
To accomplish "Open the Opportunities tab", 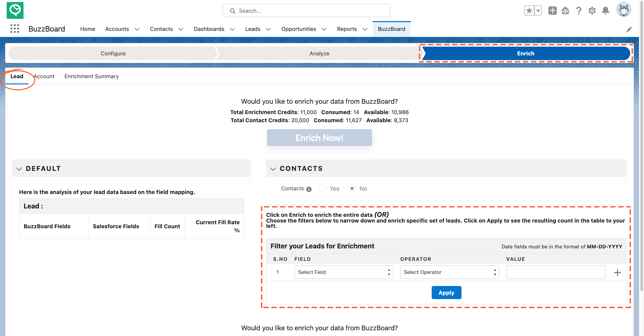I will pyautogui.click(x=299, y=29).
